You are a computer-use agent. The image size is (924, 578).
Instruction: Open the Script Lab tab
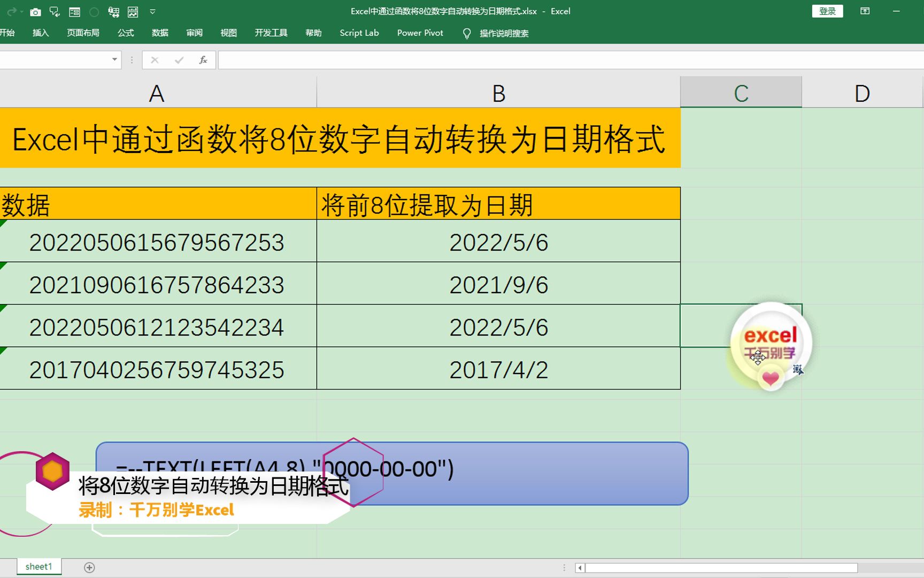tap(359, 33)
